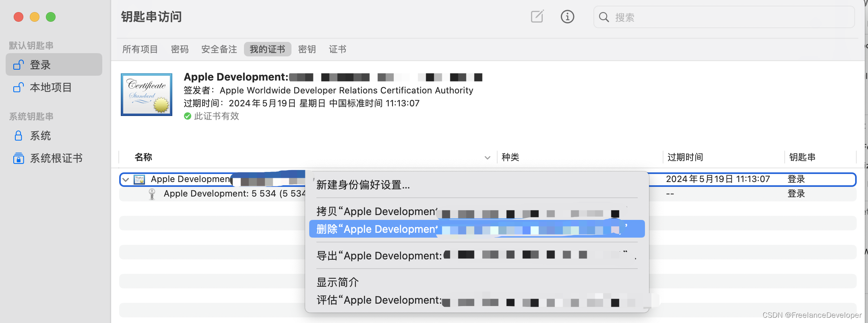Click the 系统根证书 box icon
The width and height of the screenshot is (868, 323).
(18, 158)
